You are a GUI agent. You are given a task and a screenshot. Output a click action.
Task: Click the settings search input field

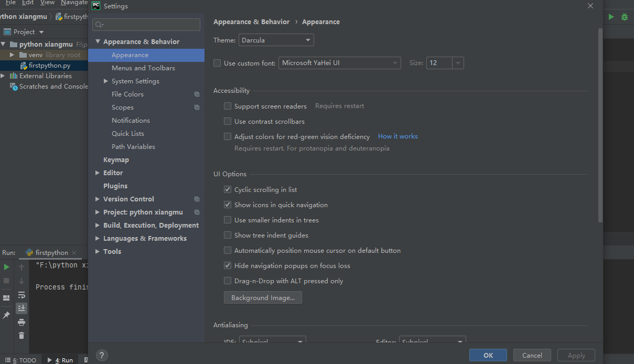pos(146,25)
